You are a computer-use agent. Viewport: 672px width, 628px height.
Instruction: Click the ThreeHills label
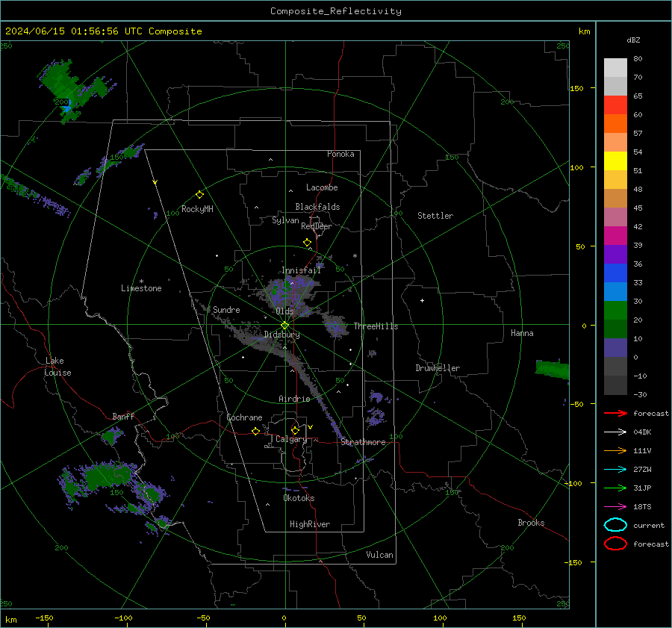pos(376,326)
